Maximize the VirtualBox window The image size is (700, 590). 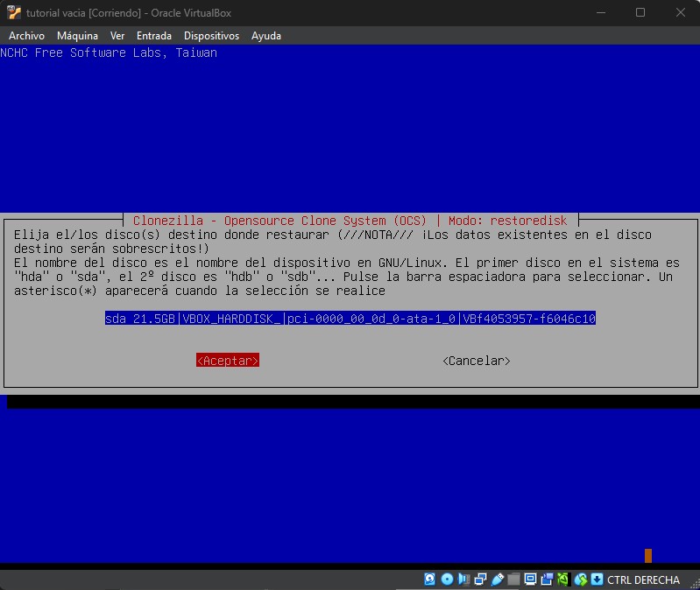pyautogui.click(x=640, y=12)
